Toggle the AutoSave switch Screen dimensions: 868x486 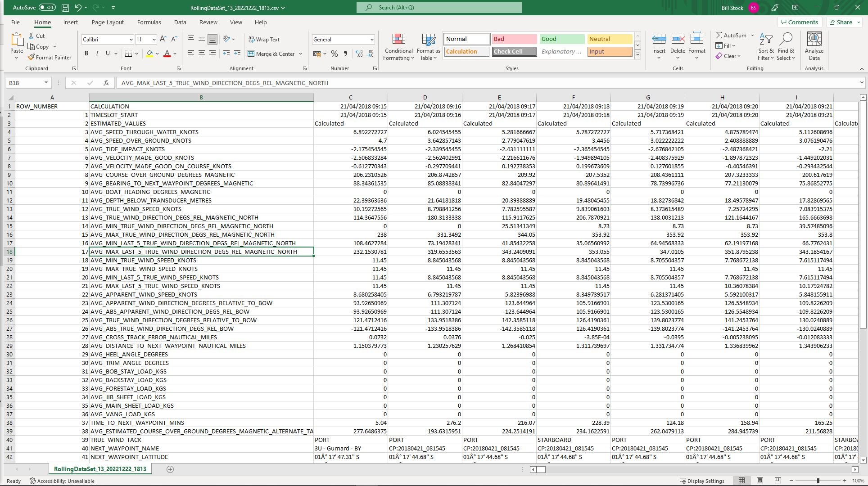[47, 8]
